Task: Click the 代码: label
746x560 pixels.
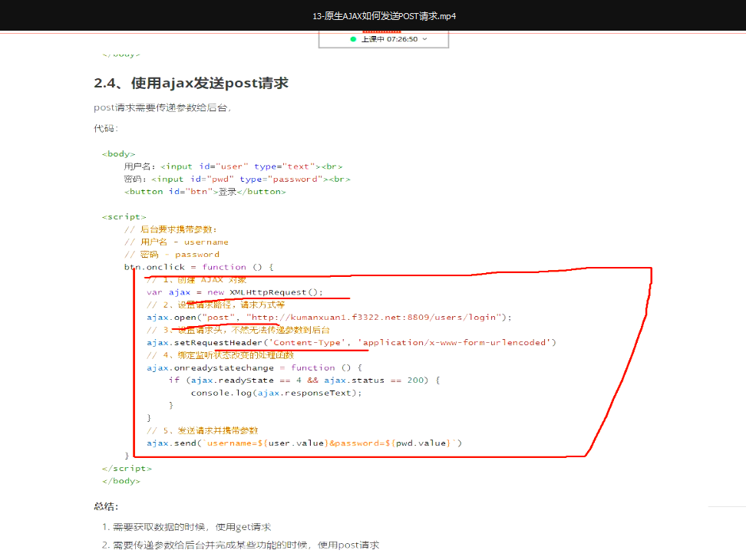Action: 106,128
